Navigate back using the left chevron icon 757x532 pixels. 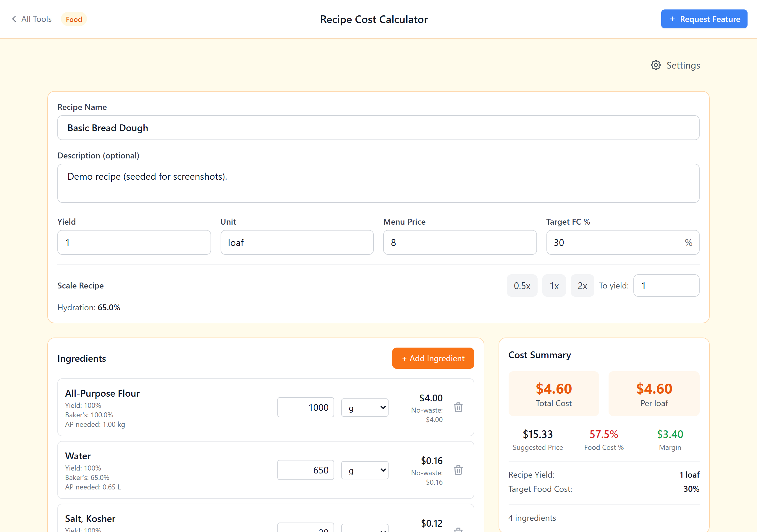14,19
